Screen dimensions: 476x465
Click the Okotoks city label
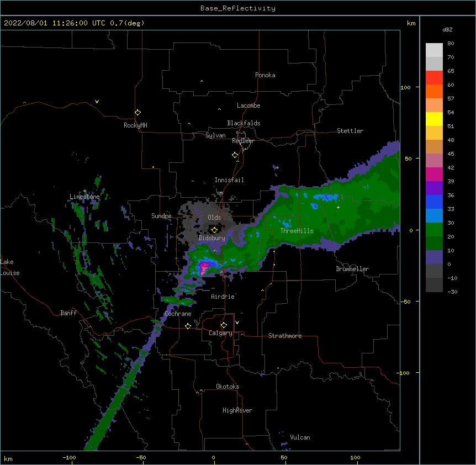(228, 387)
